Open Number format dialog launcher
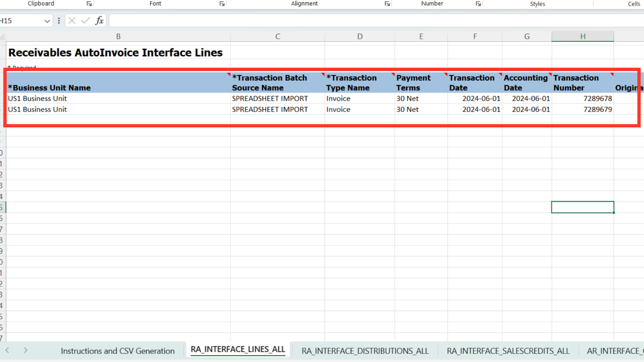This screenshot has width=644, height=362. pos(478,4)
